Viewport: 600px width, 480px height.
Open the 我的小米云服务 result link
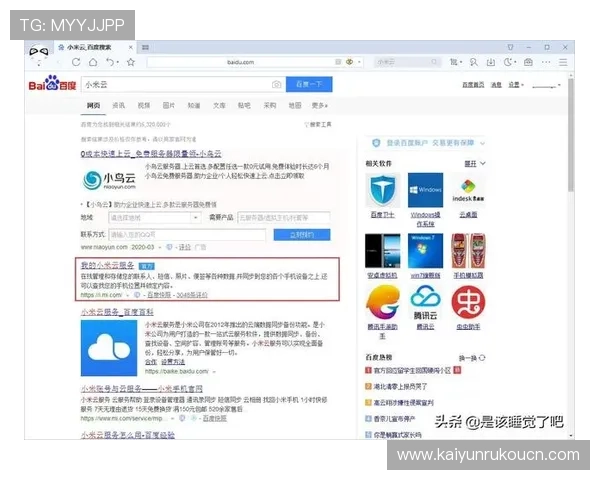point(107,265)
